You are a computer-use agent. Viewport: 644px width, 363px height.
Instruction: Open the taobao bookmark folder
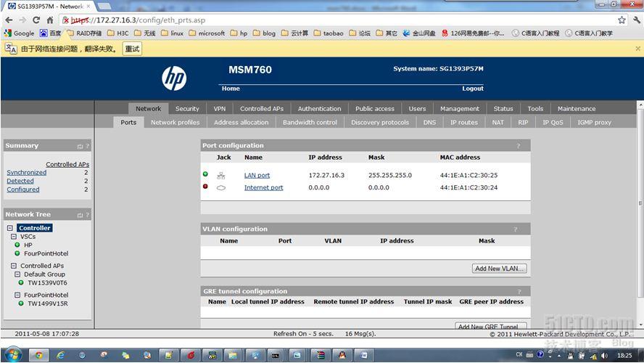328,33
